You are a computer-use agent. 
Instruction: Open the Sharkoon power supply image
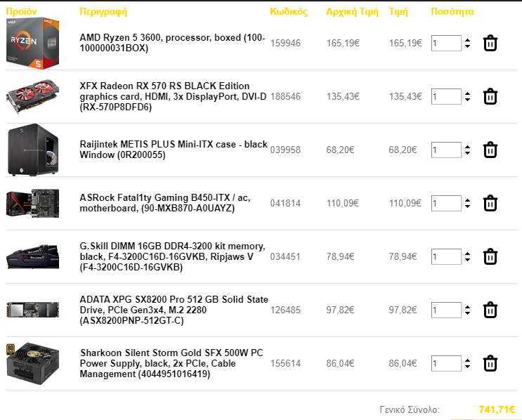(x=32, y=363)
